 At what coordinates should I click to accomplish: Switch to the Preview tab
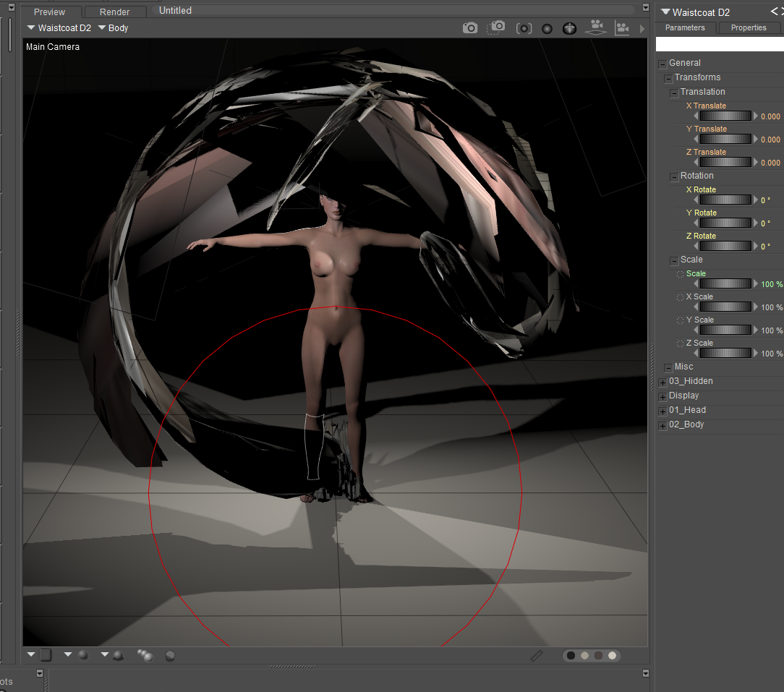point(49,12)
